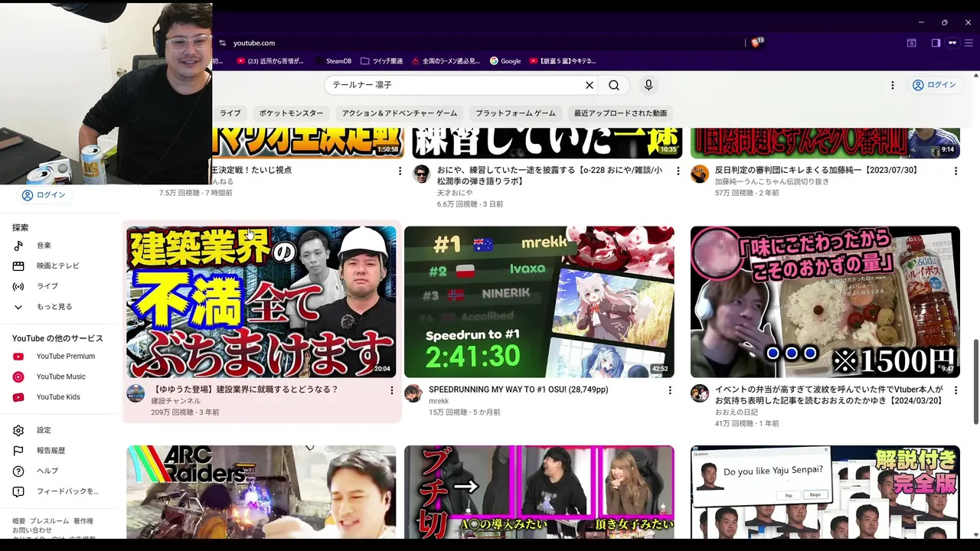Open the 【厳選５選】 YouTube bookmark
The width and height of the screenshot is (980, 551).
(562, 61)
